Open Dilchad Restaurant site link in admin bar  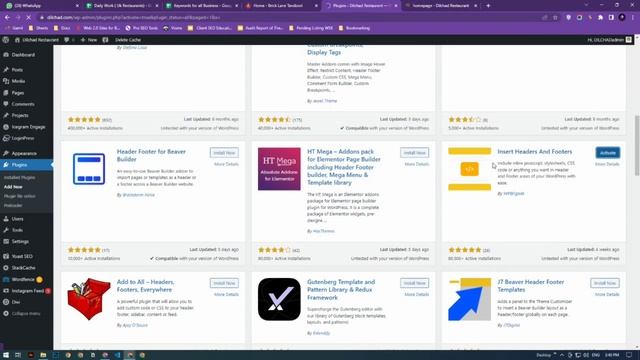pyautogui.click(x=37, y=40)
